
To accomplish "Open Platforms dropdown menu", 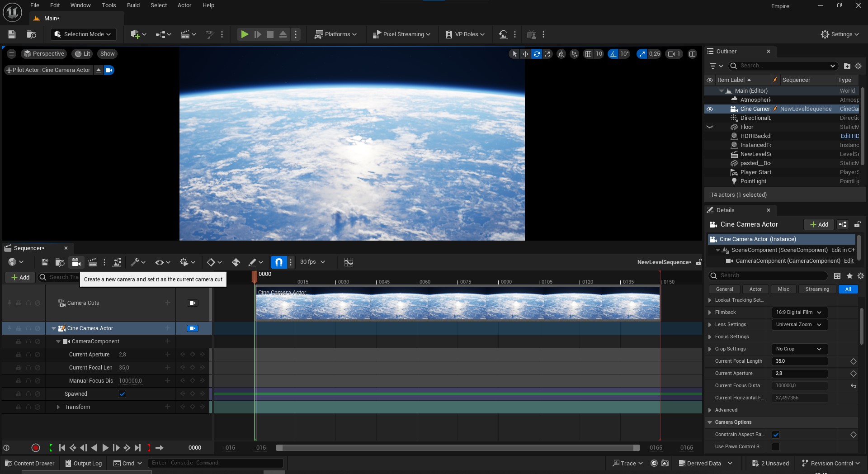I will click(x=336, y=34).
